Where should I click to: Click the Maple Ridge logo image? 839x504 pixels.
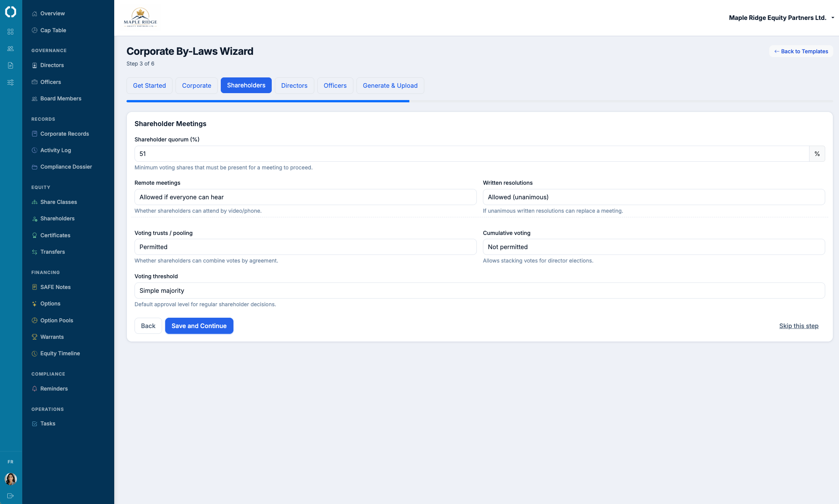click(140, 18)
